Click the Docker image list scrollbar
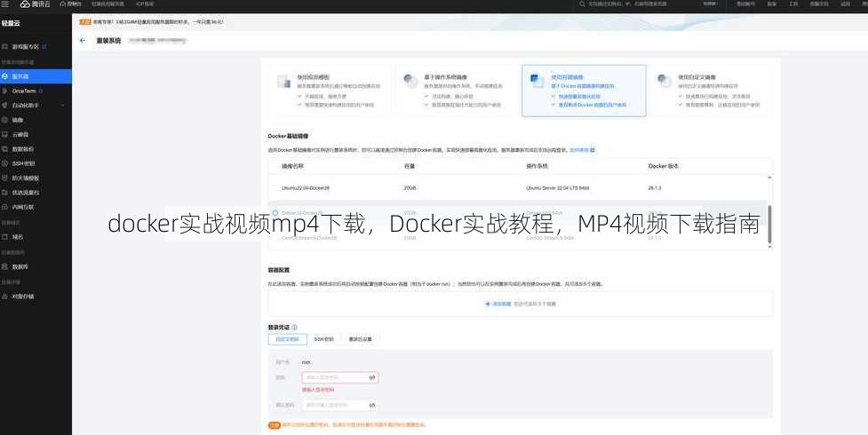 coord(769,224)
